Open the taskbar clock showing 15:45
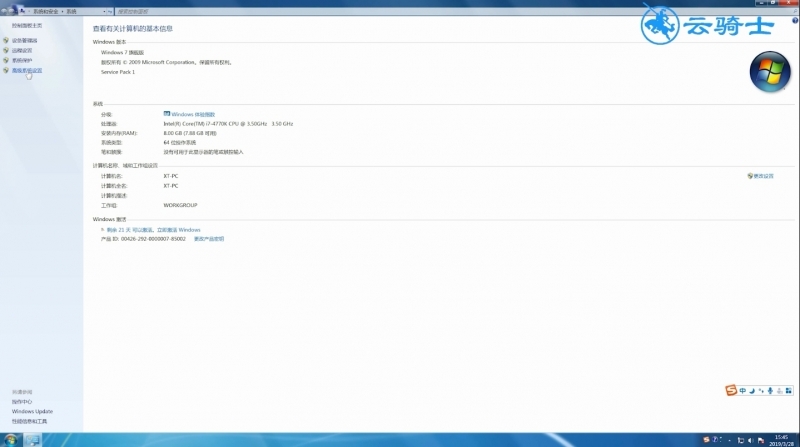 point(782,440)
